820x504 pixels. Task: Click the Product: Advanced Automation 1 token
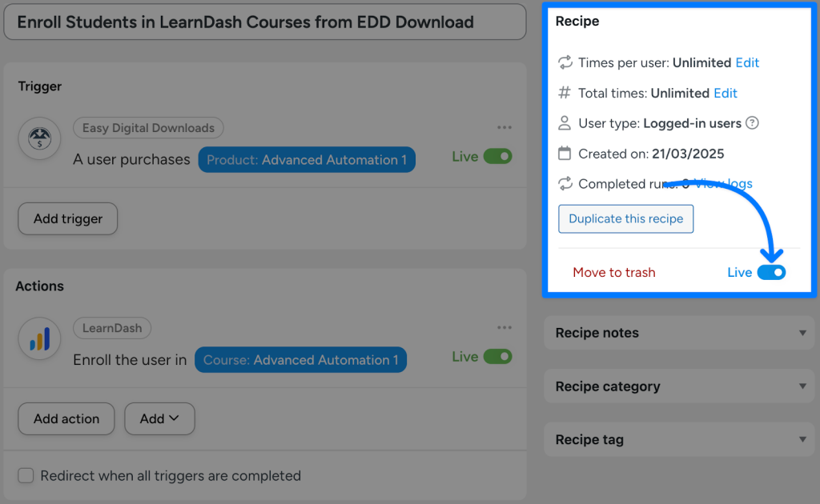point(307,159)
